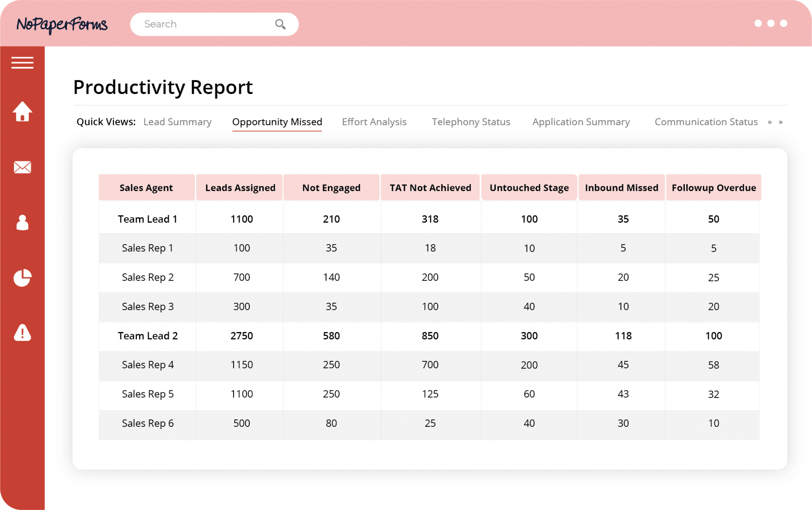Switch to the Effort Analysis view
The image size is (812, 510).
[x=374, y=122]
